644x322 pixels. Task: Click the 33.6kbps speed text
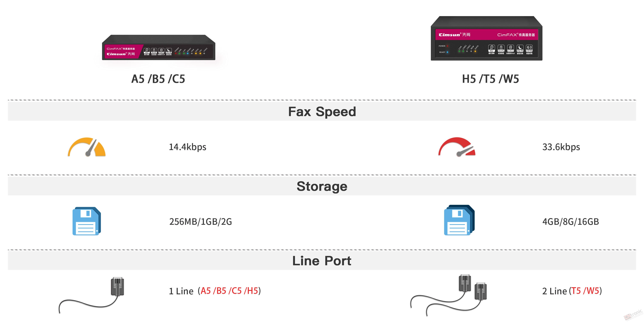tap(561, 147)
